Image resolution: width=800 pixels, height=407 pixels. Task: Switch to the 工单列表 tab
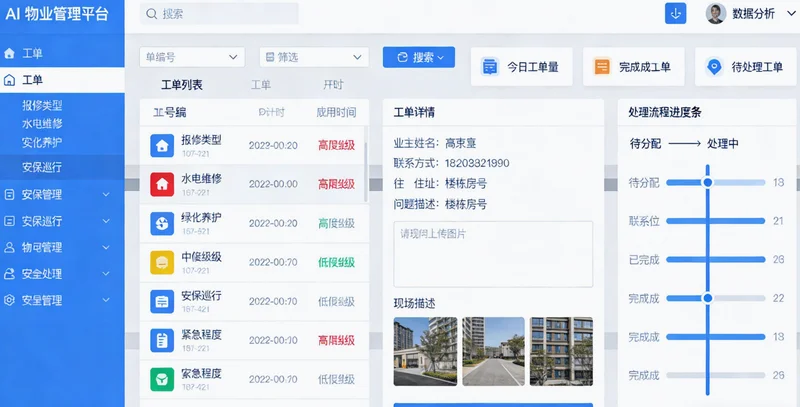(182, 85)
